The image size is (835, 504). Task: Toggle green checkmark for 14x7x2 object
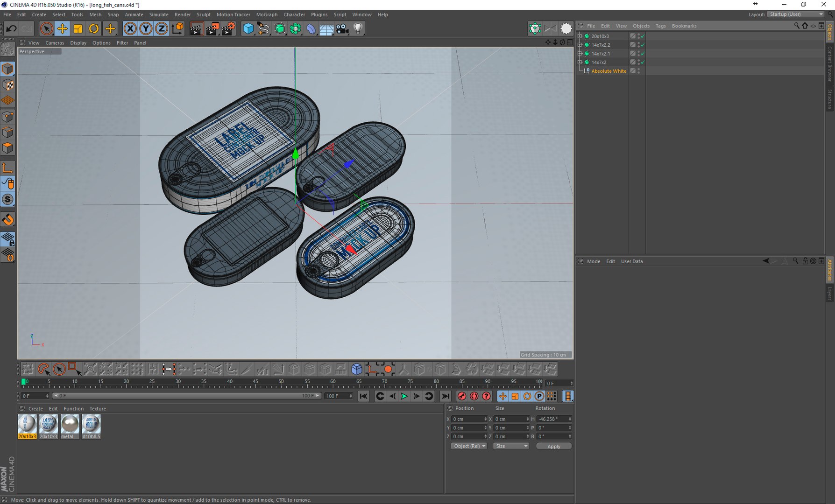643,62
